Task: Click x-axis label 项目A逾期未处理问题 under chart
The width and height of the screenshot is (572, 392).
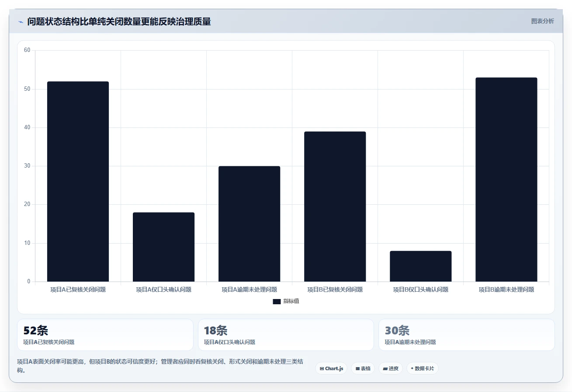Action: click(249, 289)
